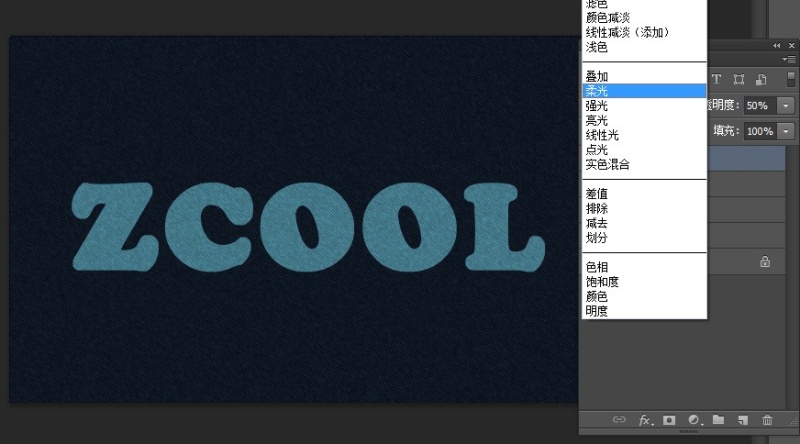Open the fx layer style menu

pos(645,421)
